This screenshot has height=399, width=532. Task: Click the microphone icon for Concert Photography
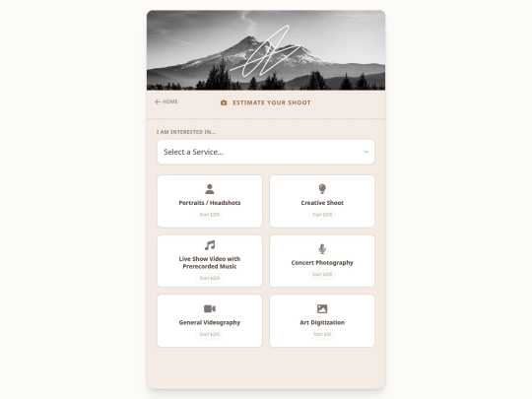[322, 249]
